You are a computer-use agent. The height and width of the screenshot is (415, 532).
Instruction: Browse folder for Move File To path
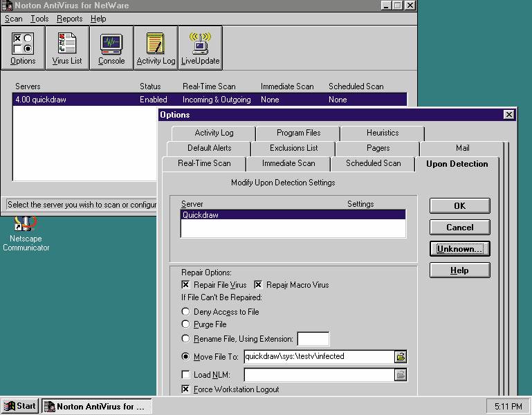click(401, 357)
